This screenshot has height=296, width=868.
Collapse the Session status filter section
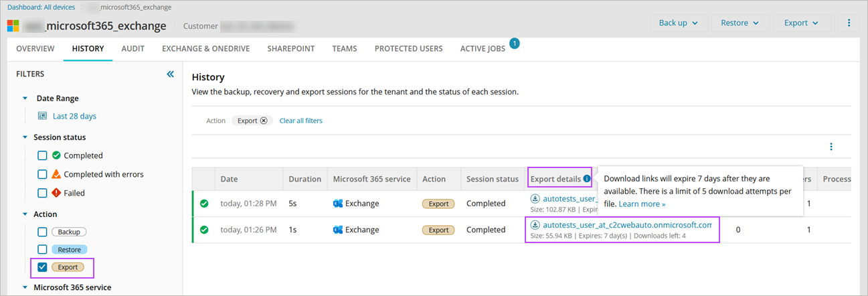(25, 137)
